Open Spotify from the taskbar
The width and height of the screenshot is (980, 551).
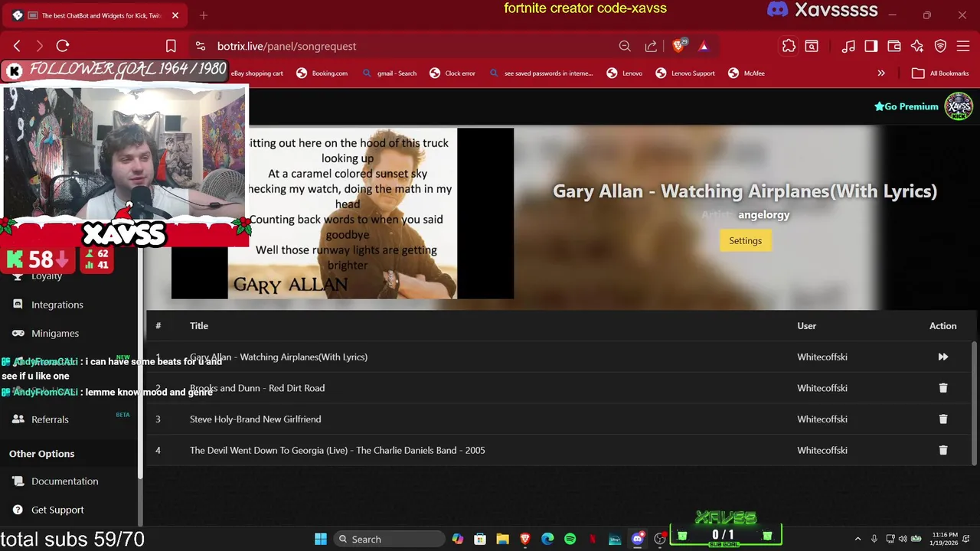point(570,539)
